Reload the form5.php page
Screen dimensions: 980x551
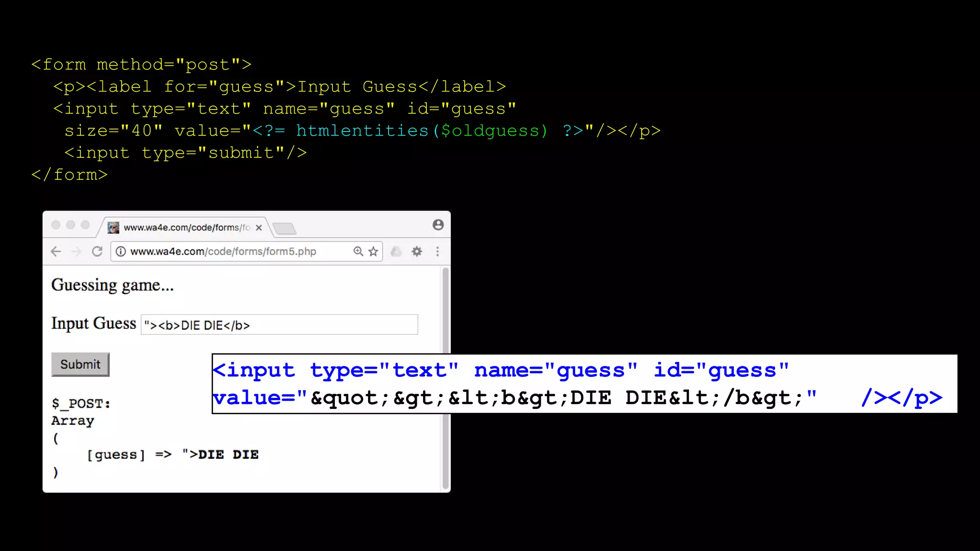[97, 252]
